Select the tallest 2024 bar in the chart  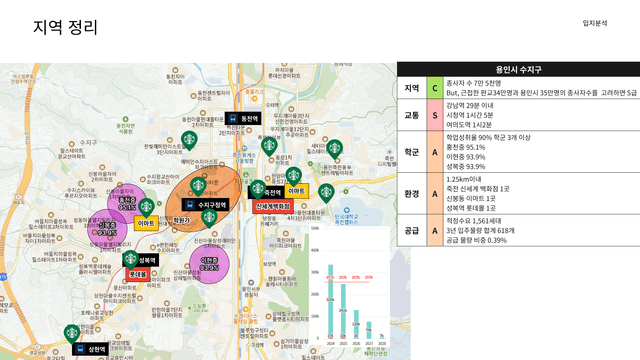331,301
